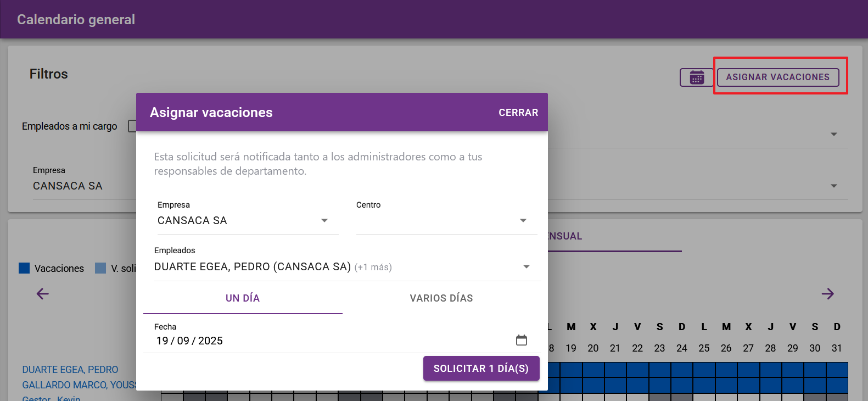This screenshot has width=868, height=401.
Task: Open employees list showing DUARTE EGEA, PEDRO
Action: coord(329,267)
